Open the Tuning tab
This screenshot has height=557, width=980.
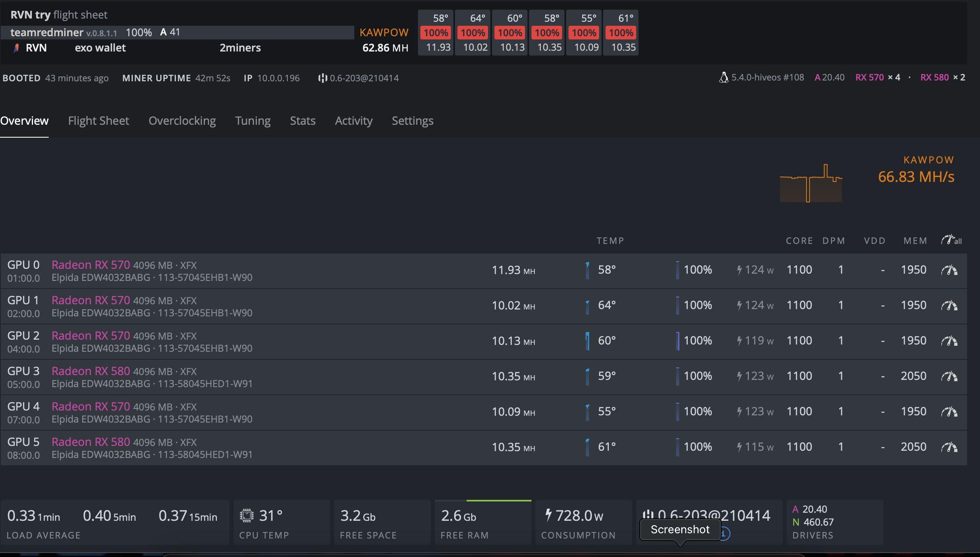pos(252,120)
